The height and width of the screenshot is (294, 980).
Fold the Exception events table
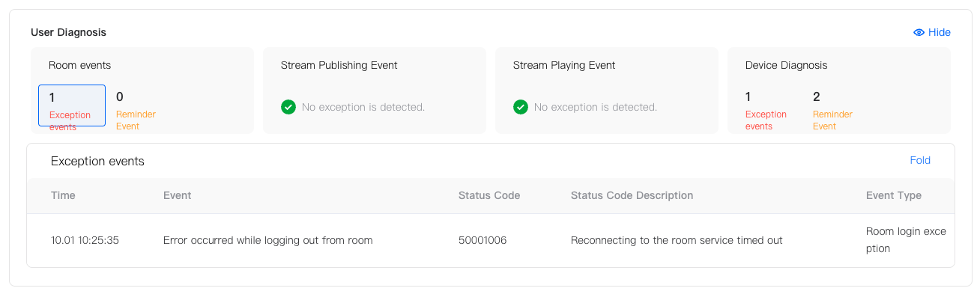920,160
